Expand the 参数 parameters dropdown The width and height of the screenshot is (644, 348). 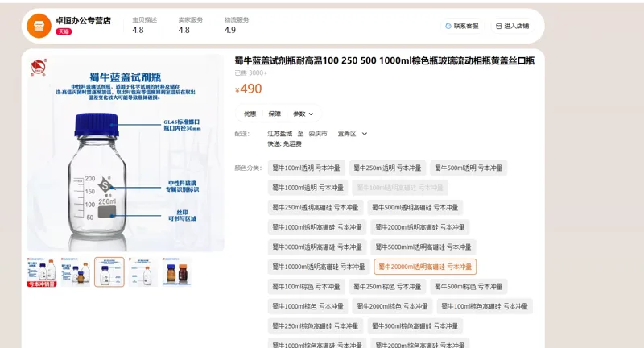[x=303, y=114]
